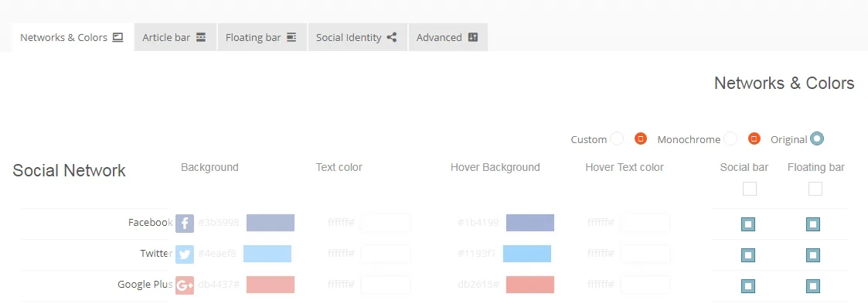The image size is (868, 304).
Task: Select the Original color scheme radio
Action: (x=816, y=138)
